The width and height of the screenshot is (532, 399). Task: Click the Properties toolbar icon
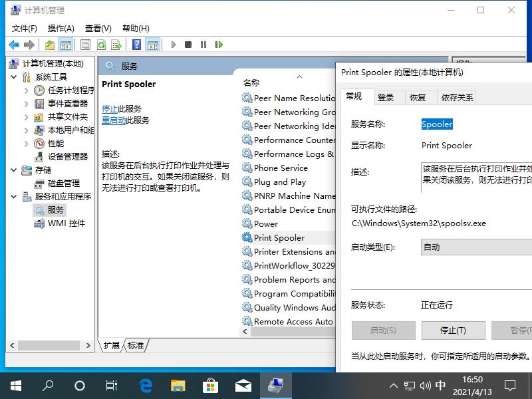[86, 45]
